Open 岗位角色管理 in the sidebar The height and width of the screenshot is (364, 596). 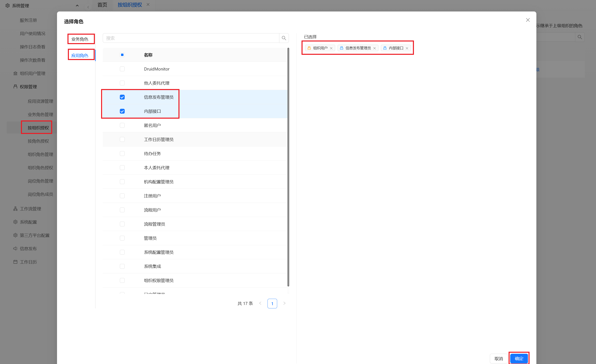40,181
